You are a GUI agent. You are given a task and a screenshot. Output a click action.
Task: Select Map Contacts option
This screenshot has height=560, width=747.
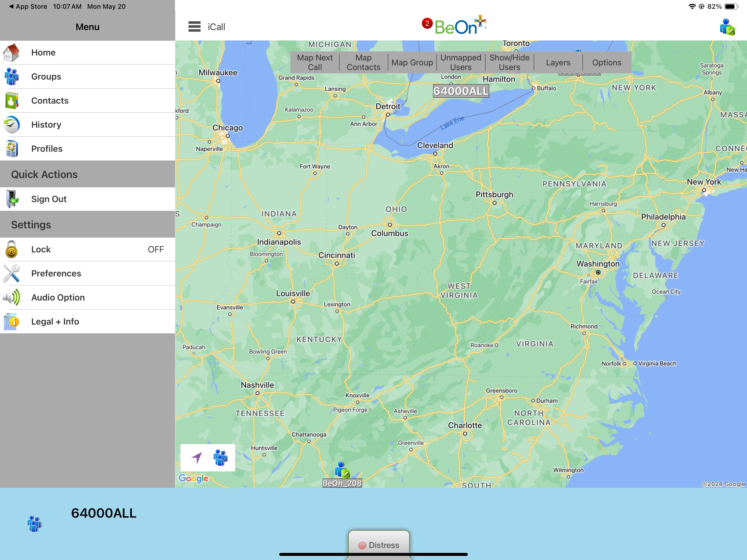point(363,63)
